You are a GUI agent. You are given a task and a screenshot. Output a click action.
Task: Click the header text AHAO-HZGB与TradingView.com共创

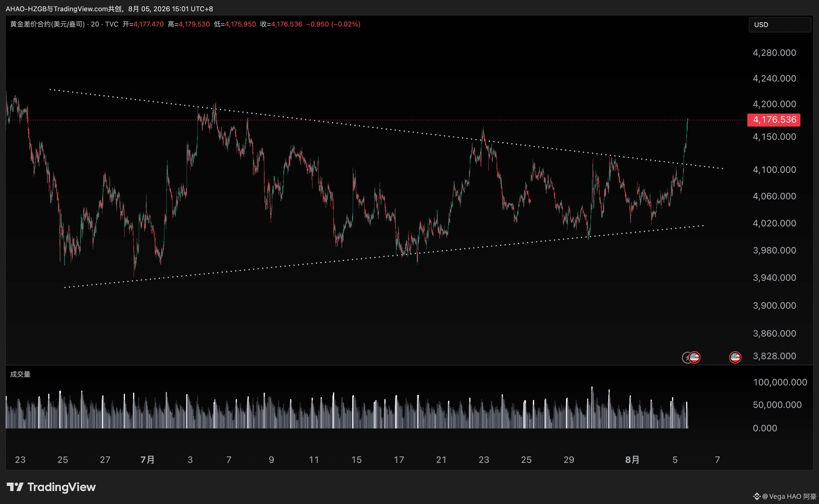pos(63,9)
